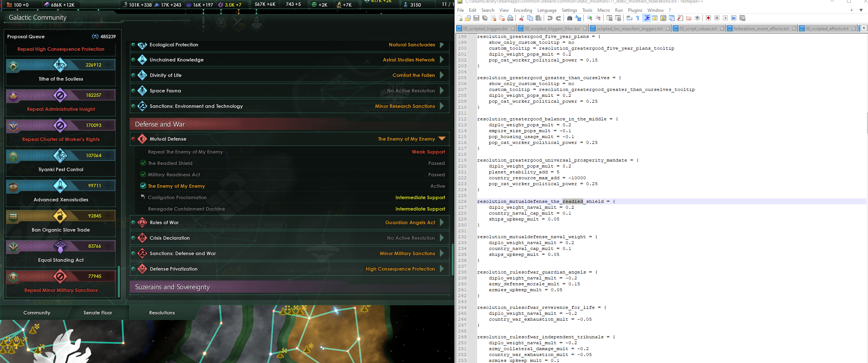Toggle Show All Characters pilcrow icon

tap(638, 18)
